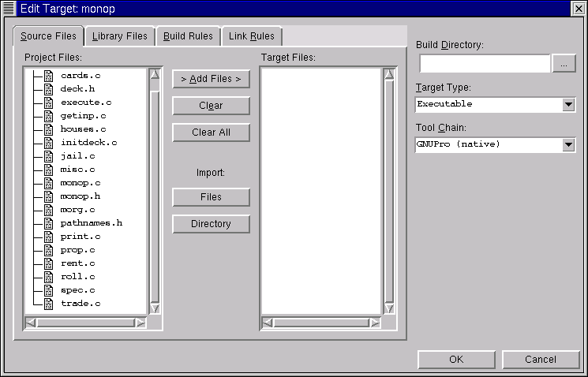Click the file icon next to cards.c
The width and height of the screenshot is (588, 377).
click(x=48, y=76)
